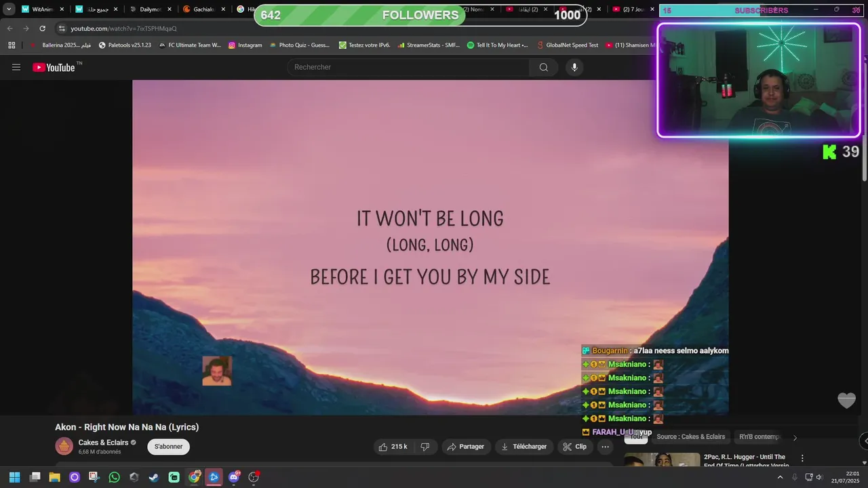Open the three-dot more actions menu

pyautogui.click(x=605, y=447)
